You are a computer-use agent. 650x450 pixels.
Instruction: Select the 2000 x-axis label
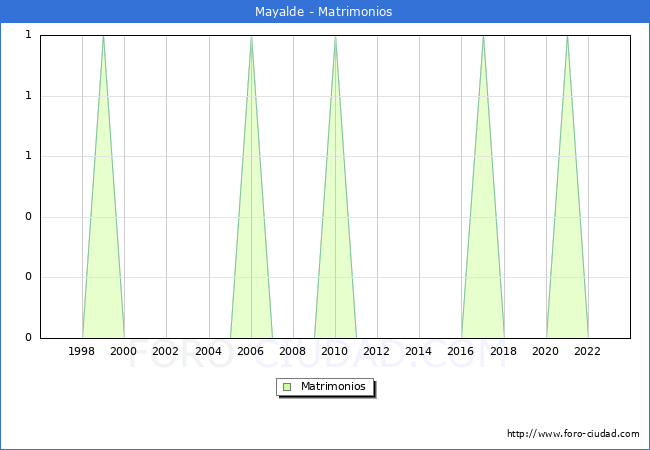coord(124,351)
